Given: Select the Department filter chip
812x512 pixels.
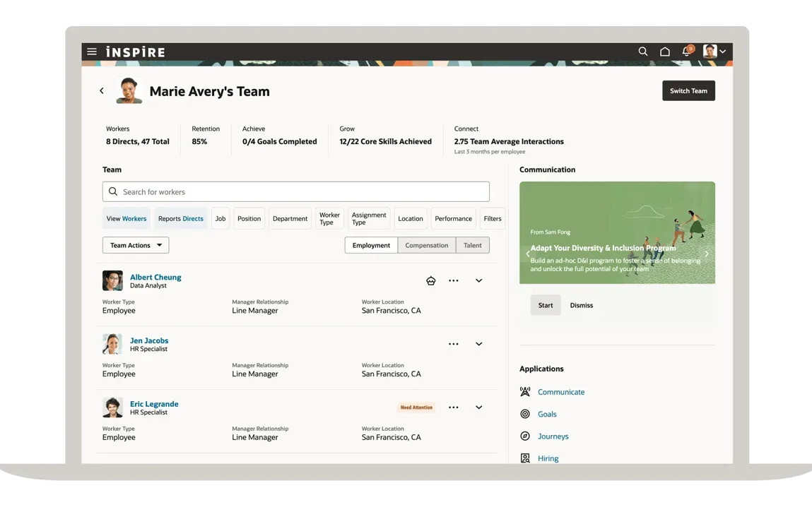Looking at the screenshot, I should [290, 218].
